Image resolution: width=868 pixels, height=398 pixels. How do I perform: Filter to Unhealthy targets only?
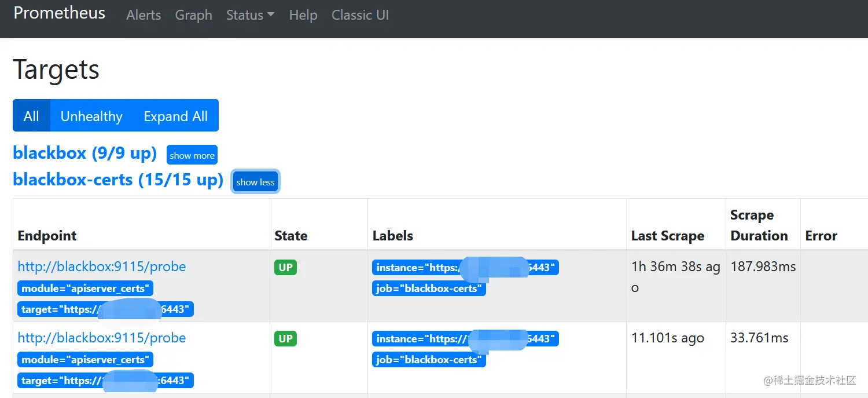click(91, 116)
